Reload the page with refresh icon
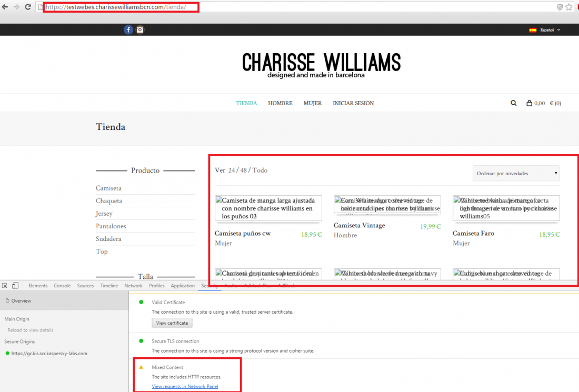This screenshot has width=579, height=392. click(x=28, y=7)
